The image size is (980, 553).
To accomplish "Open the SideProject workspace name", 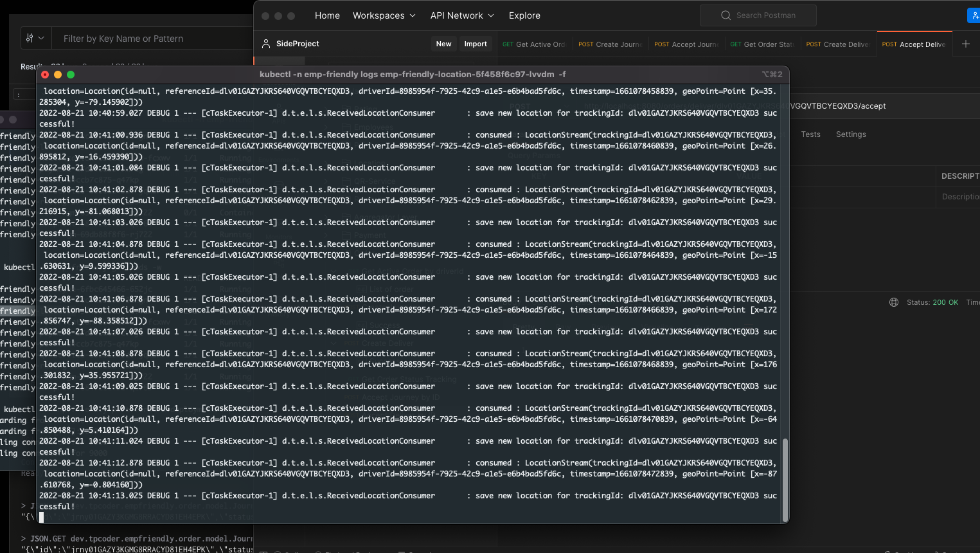I will click(x=298, y=44).
